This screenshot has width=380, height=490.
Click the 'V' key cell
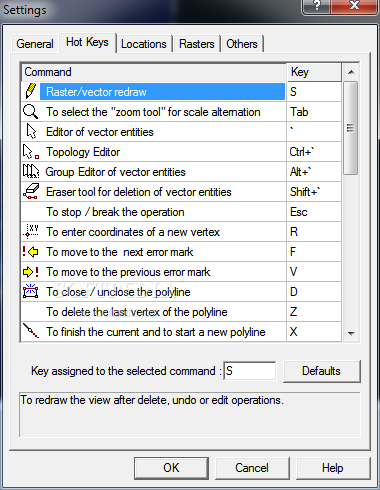[314, 272]
